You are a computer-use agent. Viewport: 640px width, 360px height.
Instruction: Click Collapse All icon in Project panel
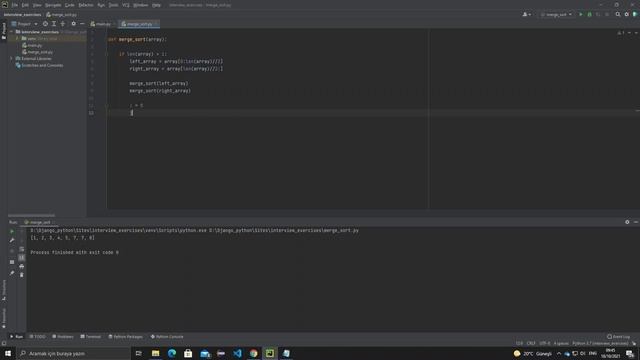[63, 24]
